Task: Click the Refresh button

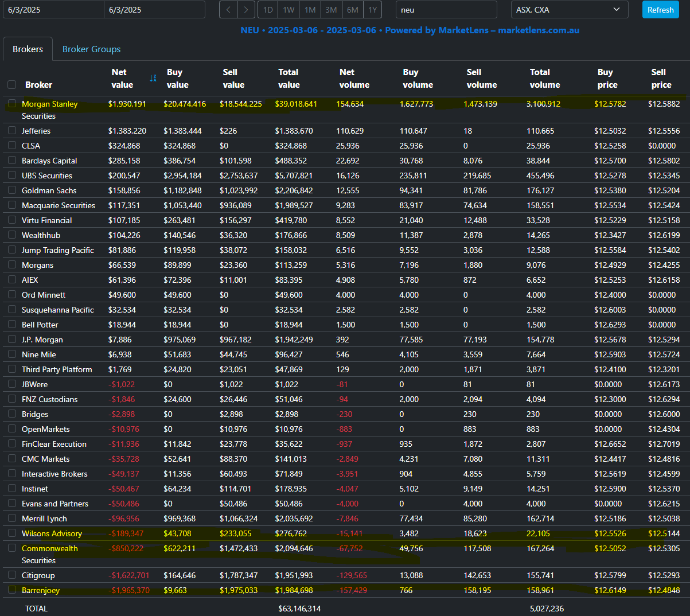Action: 661,10
